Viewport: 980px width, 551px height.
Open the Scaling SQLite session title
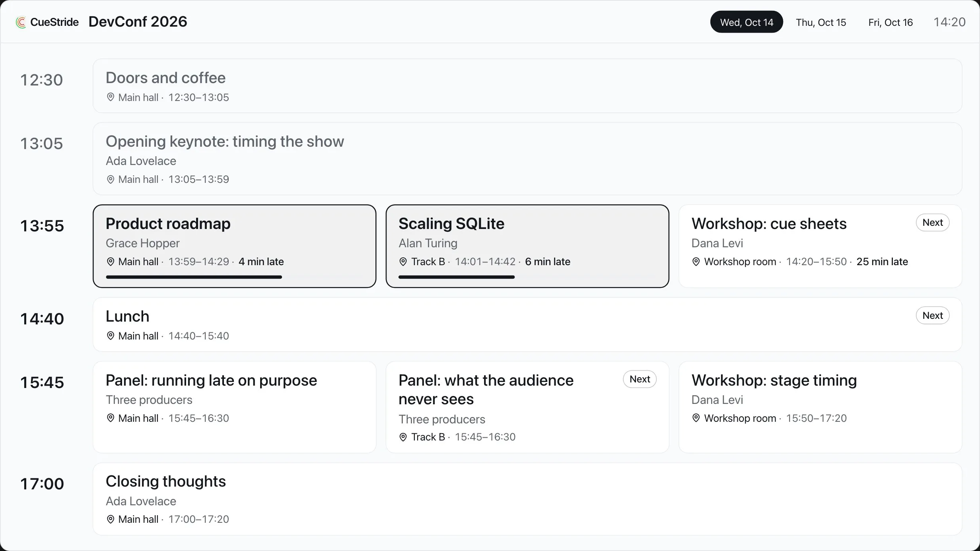451,224
